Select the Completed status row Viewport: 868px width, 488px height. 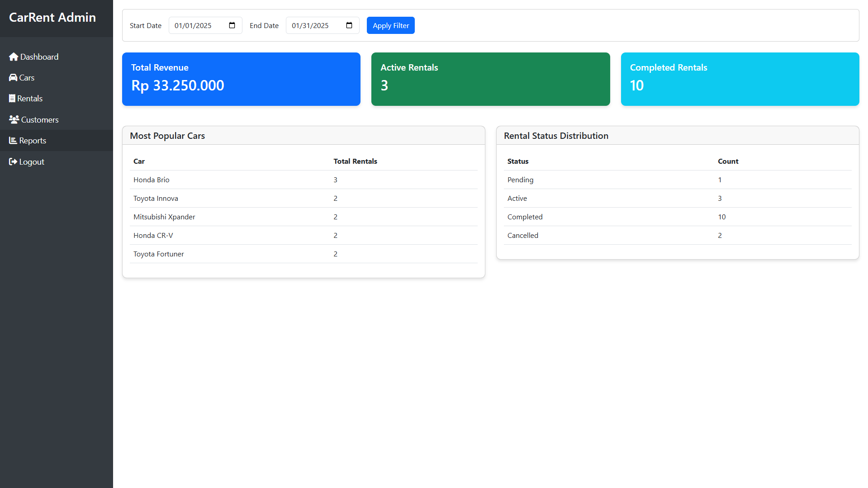tap(678, 217)
